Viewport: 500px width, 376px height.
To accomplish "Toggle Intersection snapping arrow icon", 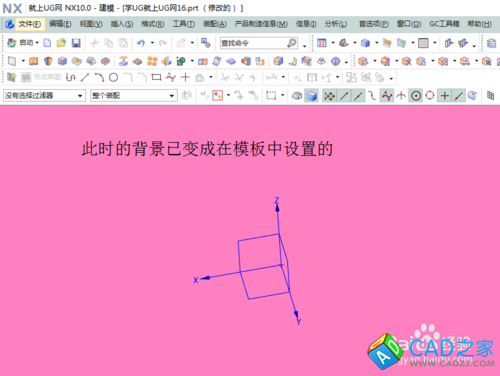I will click(x=401, y=96).
